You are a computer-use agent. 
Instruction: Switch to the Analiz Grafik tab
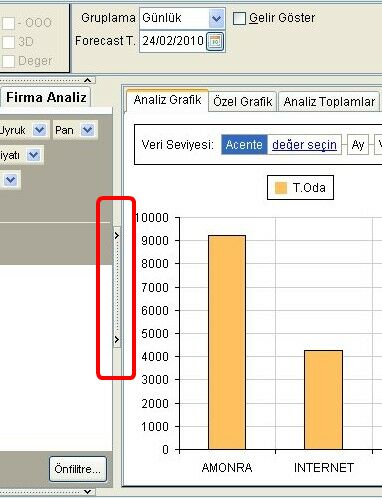coord(167,100)
